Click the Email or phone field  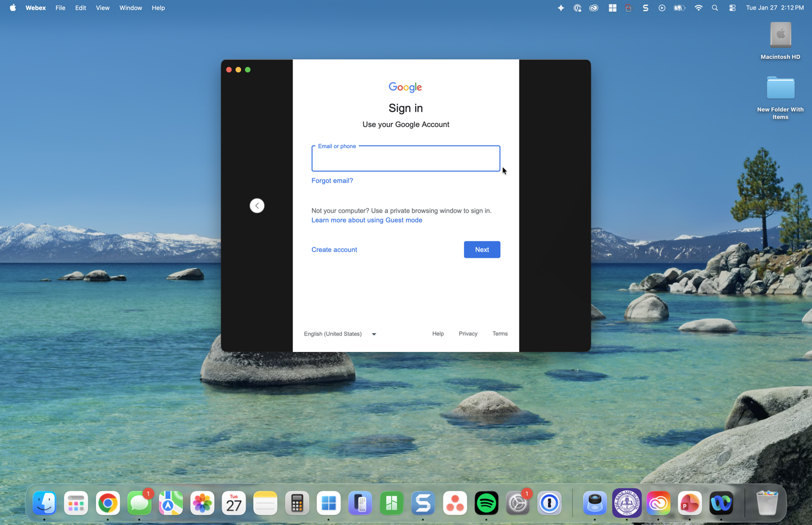405,158
